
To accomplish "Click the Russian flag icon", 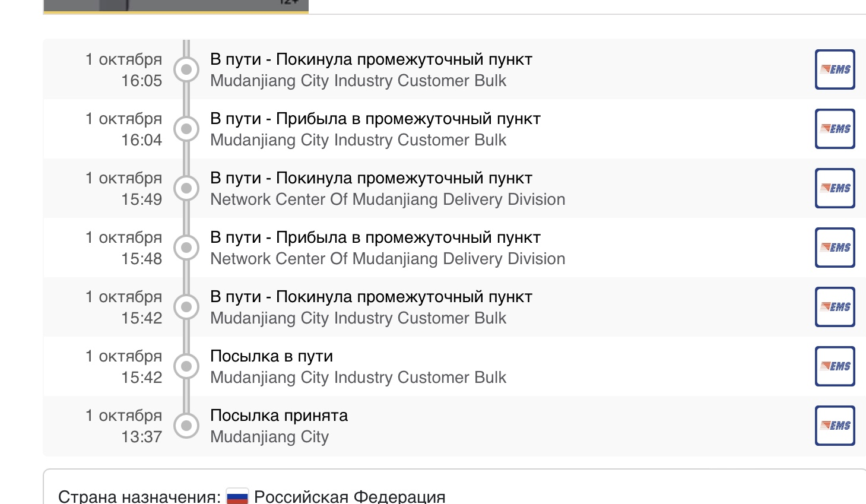I will [x=237, y=496].
